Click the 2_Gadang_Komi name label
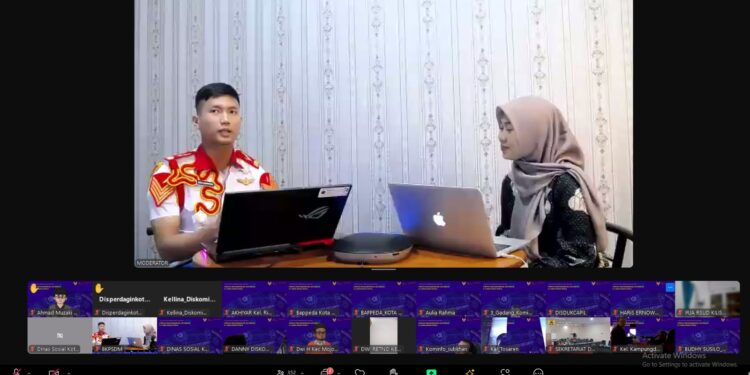This screenshot has height=375, width=750. [x=512, y=313]
